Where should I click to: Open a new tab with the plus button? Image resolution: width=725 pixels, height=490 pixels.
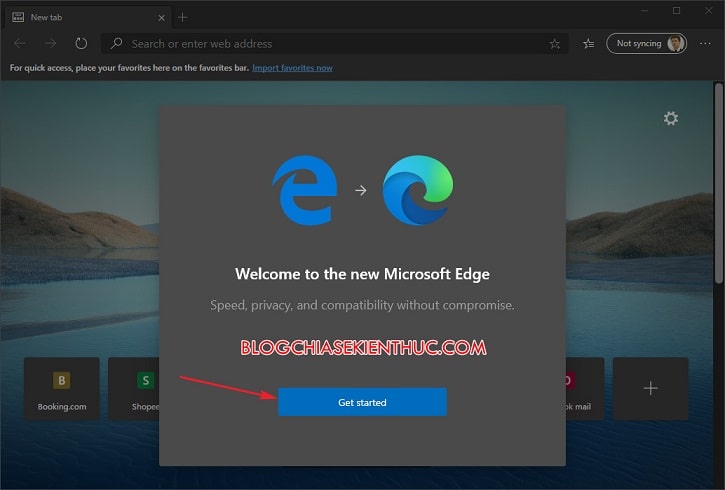[x=182, y=18]
